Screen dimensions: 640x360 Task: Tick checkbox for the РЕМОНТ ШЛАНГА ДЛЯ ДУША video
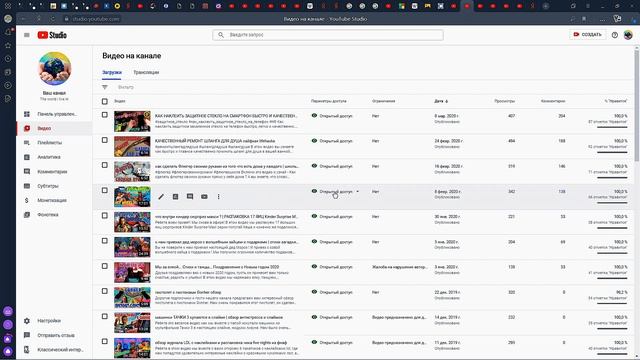[105, 140]
